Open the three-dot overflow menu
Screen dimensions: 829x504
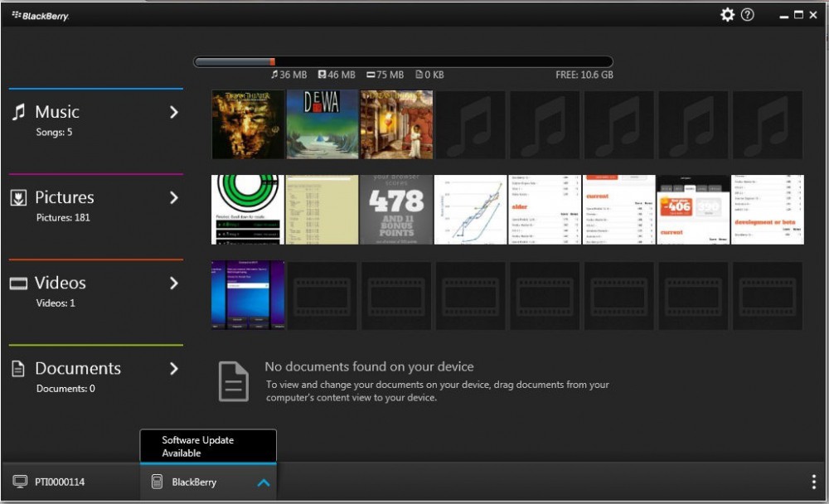813,482
